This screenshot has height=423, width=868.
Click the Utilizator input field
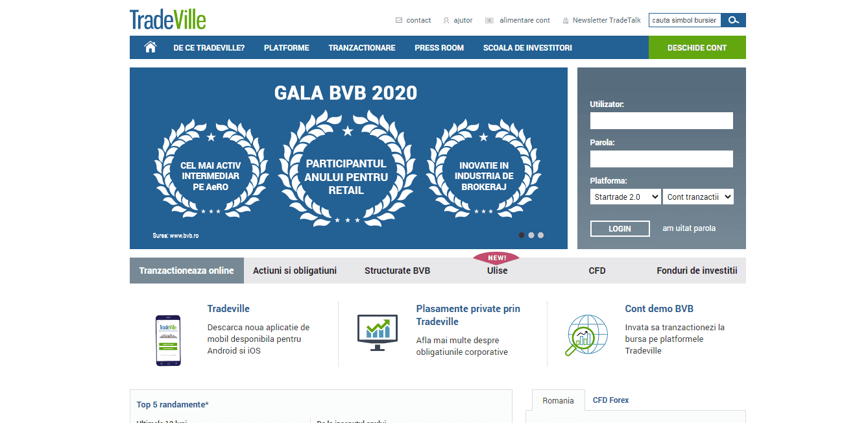coord(661,121)
